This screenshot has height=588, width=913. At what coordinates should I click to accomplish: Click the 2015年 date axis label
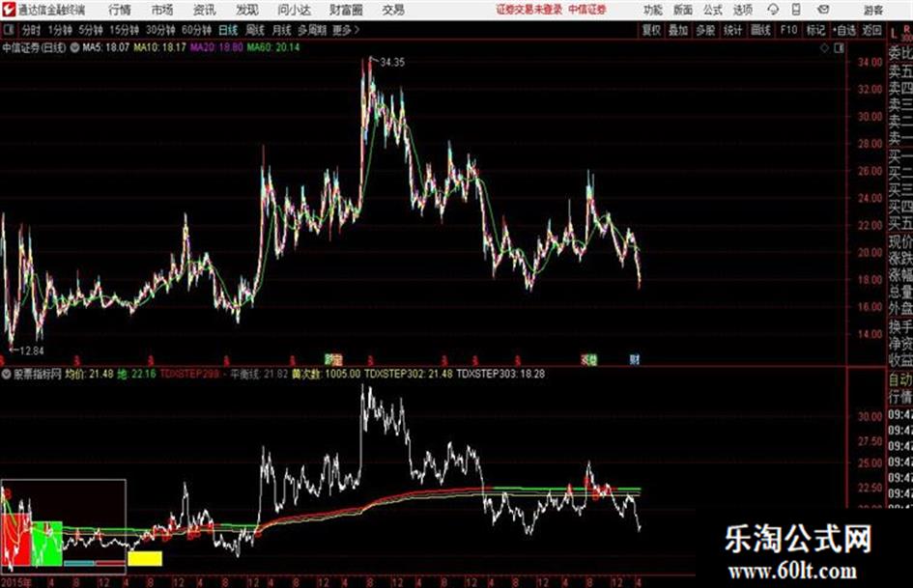click(x=16, y=581)
